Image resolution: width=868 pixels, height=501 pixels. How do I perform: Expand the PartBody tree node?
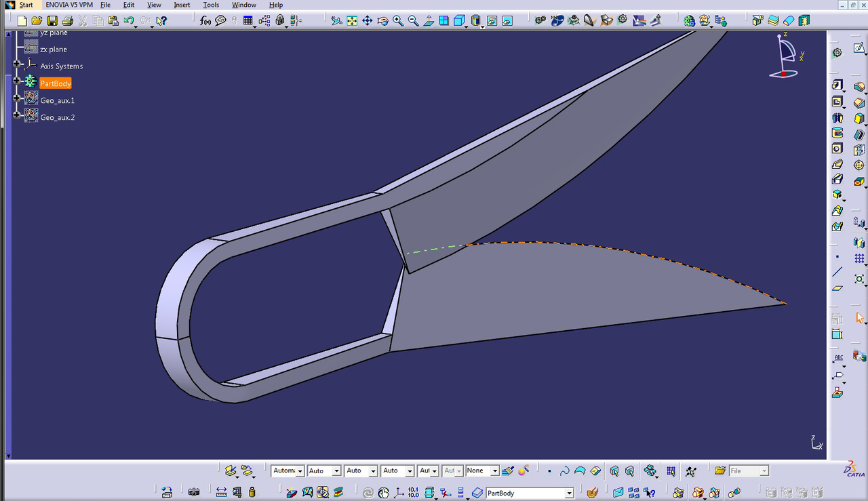point(16,81)
